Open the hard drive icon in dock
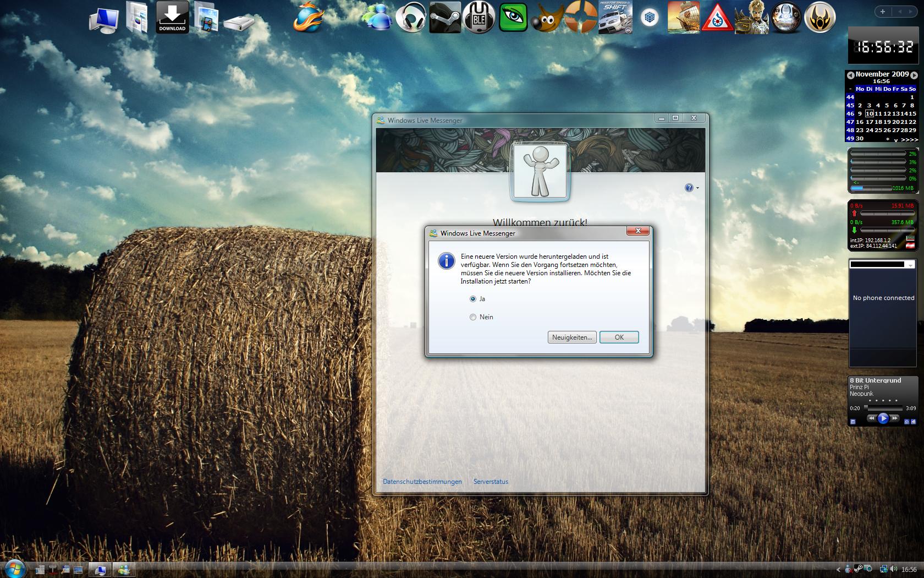 tap(239, 23)
